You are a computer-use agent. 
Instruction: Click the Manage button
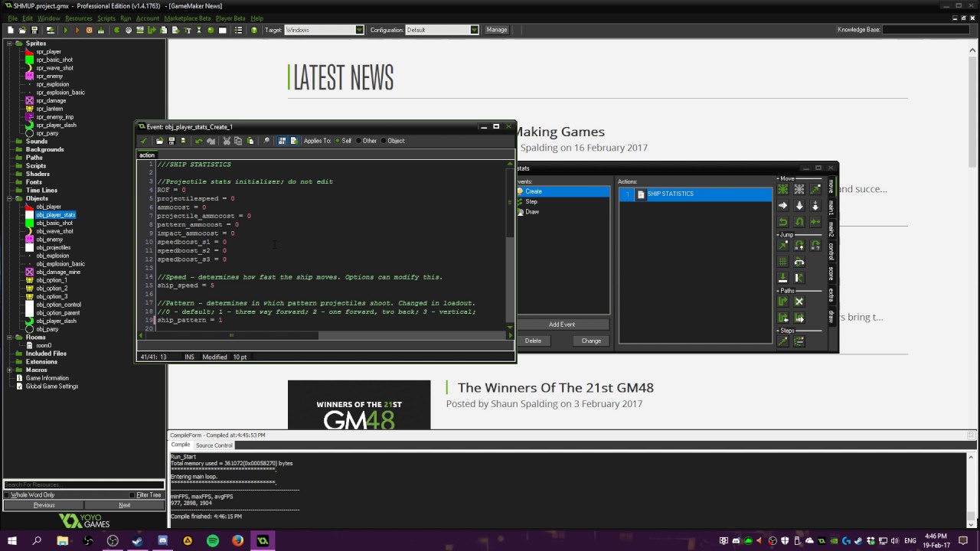point(497,30)
